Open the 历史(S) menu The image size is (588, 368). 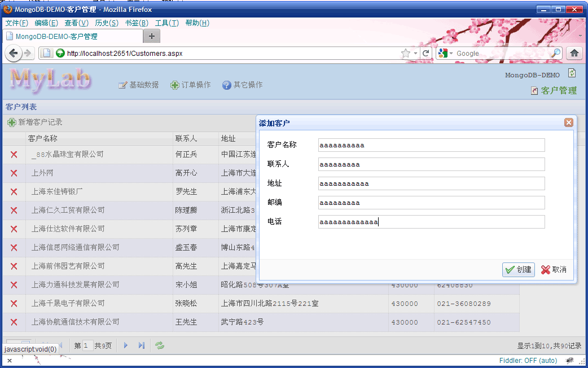107,23
